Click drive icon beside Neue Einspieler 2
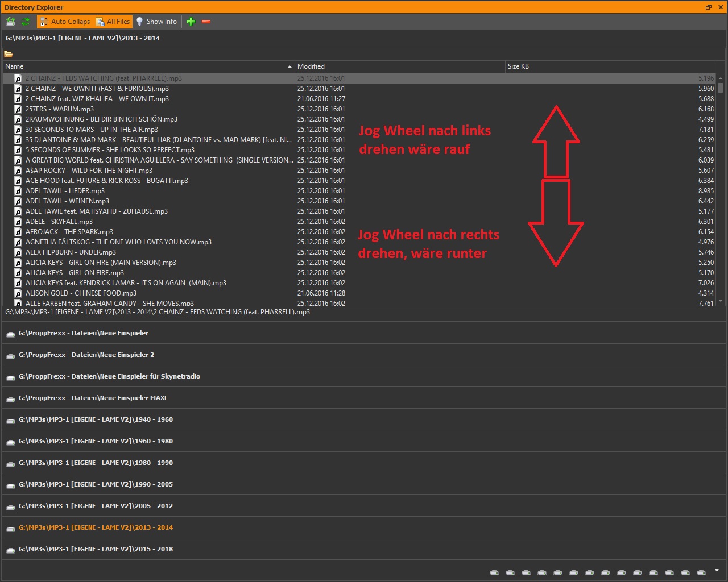728x582 pixels. coord(10,355)
